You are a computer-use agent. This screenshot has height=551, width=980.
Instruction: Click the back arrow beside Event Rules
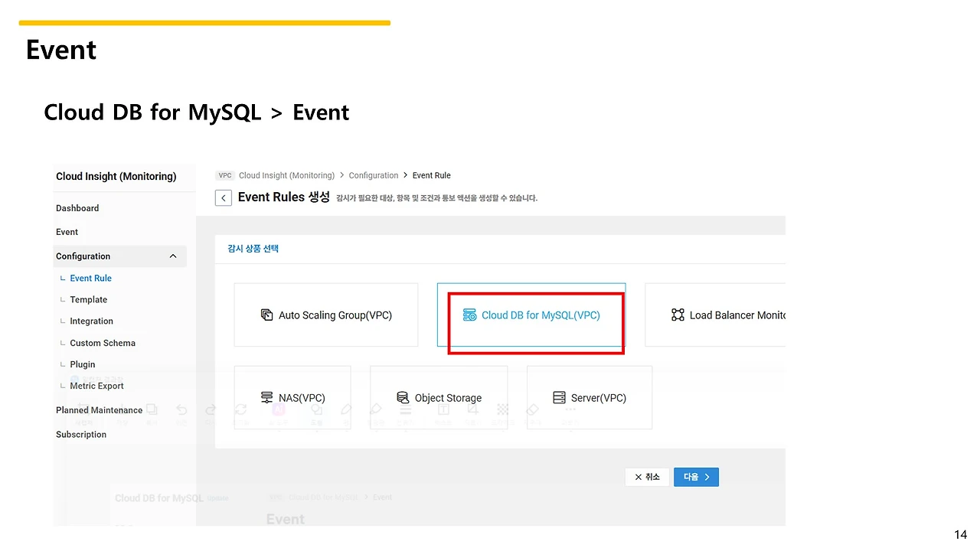[x=224, y=198]
